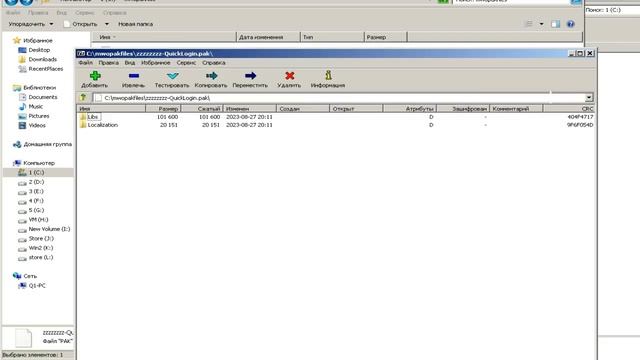Click the Explorer search box

pos(512,1)
